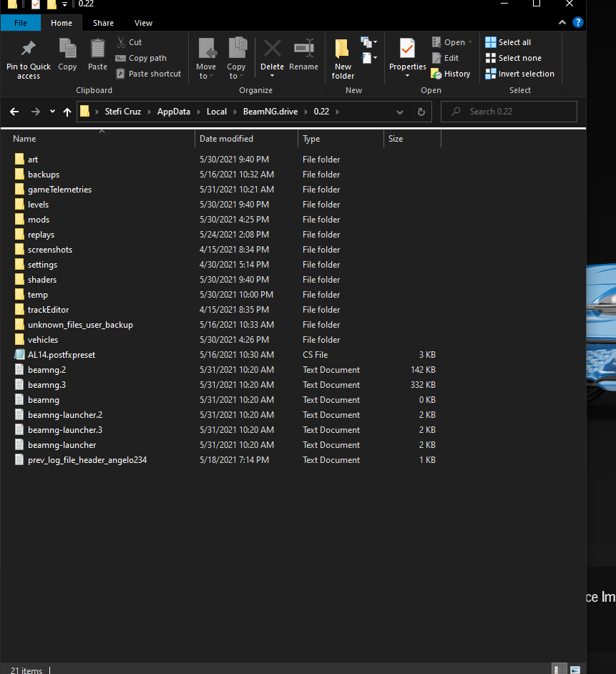Switch to large icons view button
616x674 pixels.
tap(575, 669)
